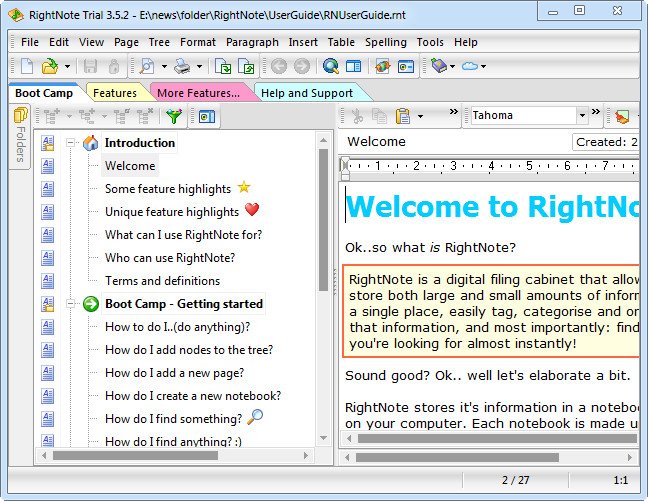Click the green arrow Boot Camp icon

91,304
